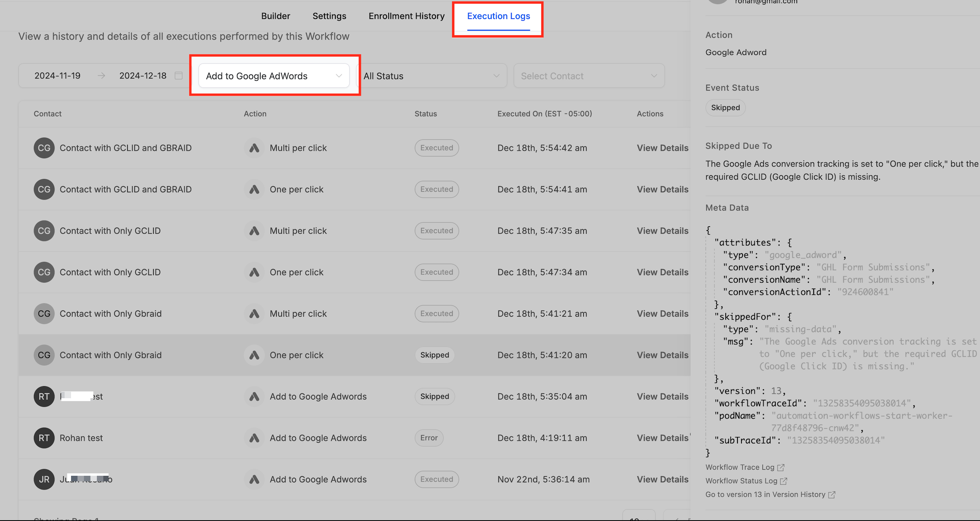The image size is (980, 521).
Task: Open the Select Contact dropdown
Action: pos(588,76)
